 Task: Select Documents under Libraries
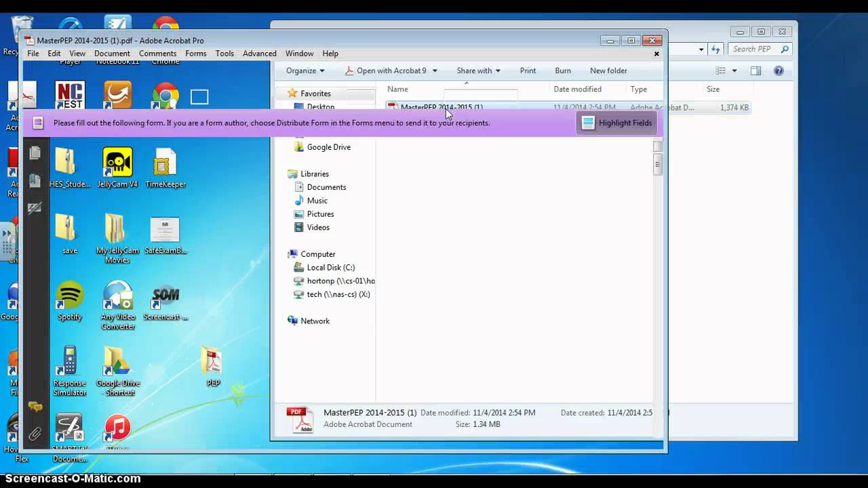coord(326,187)
